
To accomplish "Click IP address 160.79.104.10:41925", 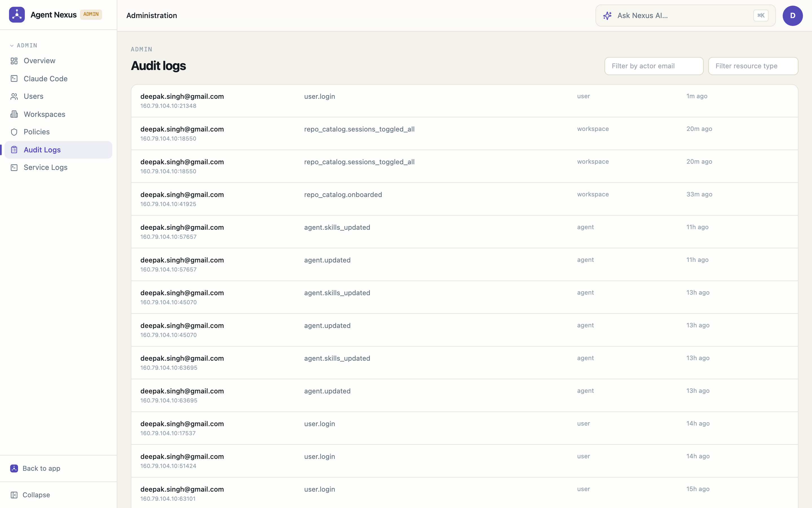I will click(x=168, y=204).
